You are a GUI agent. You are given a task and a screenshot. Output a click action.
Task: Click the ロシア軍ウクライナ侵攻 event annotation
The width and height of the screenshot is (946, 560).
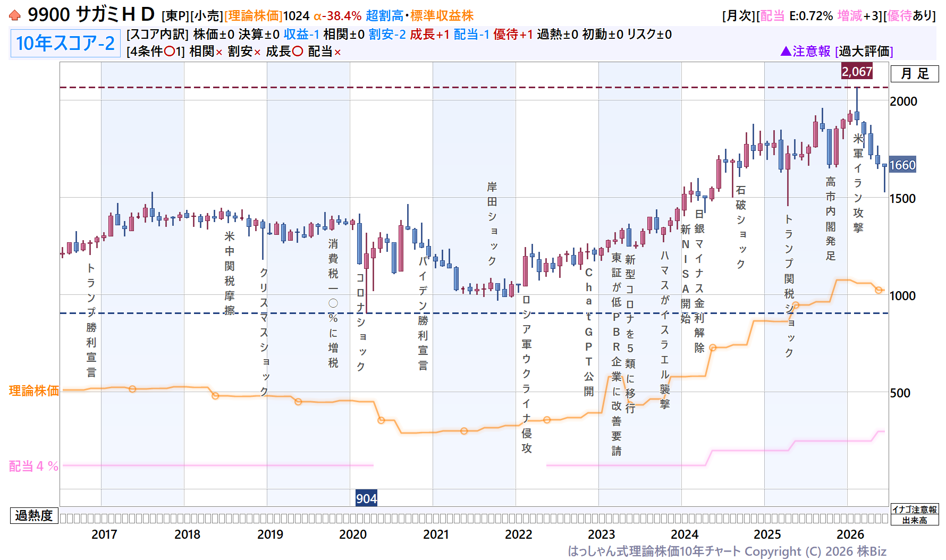point(526,374)
